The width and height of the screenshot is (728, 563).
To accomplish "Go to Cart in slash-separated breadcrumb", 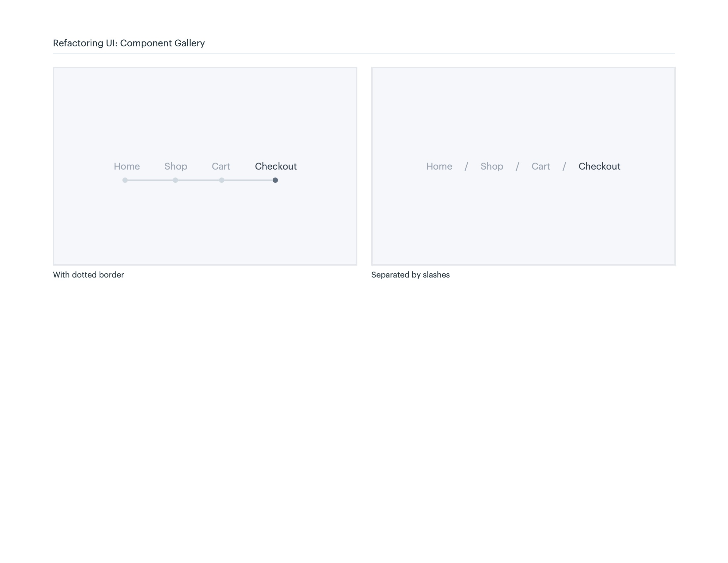I will [541, 166].
